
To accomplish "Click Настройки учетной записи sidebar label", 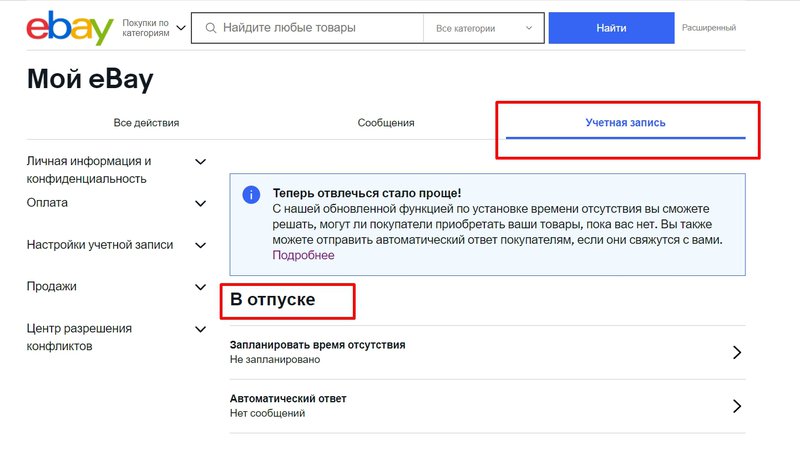I will point(100,244).
